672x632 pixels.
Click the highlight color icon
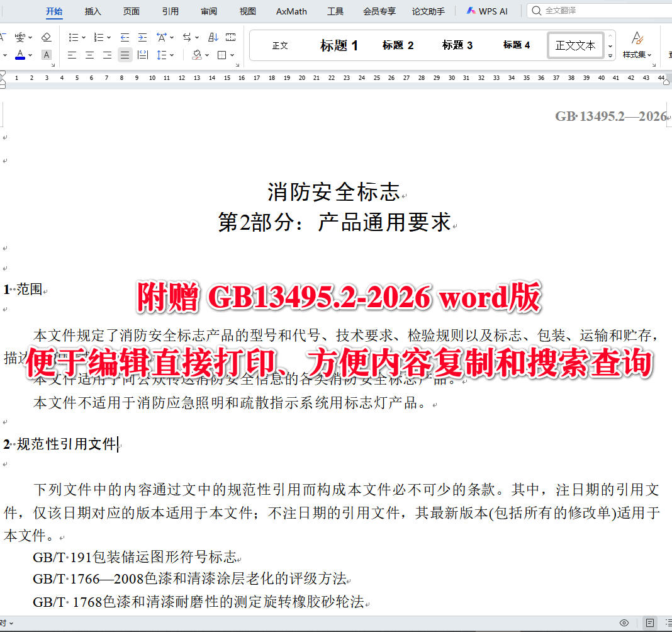(47, 55)
